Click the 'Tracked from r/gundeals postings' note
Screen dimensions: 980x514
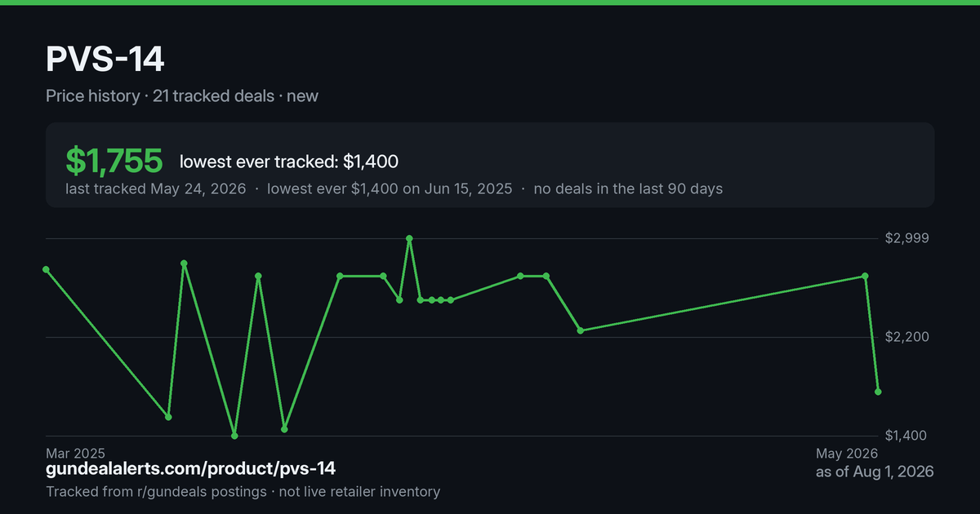156,492
